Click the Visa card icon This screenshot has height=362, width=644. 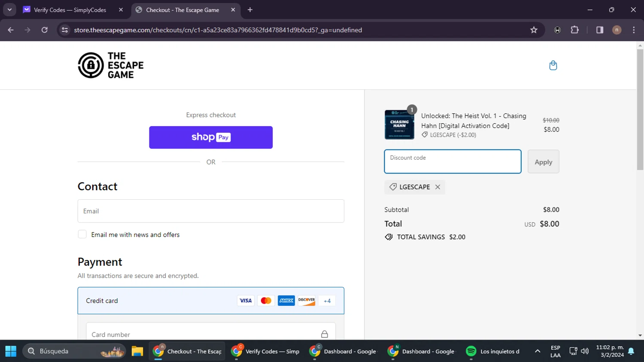tap(246, 301)
